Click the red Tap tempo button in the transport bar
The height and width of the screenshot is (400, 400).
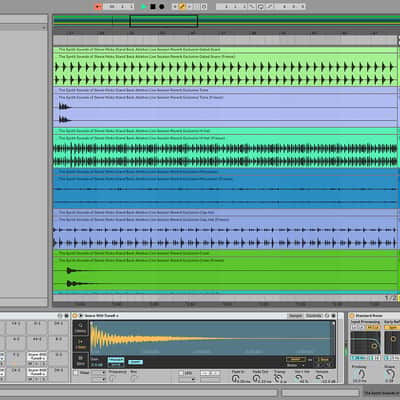tap(98, 6)
